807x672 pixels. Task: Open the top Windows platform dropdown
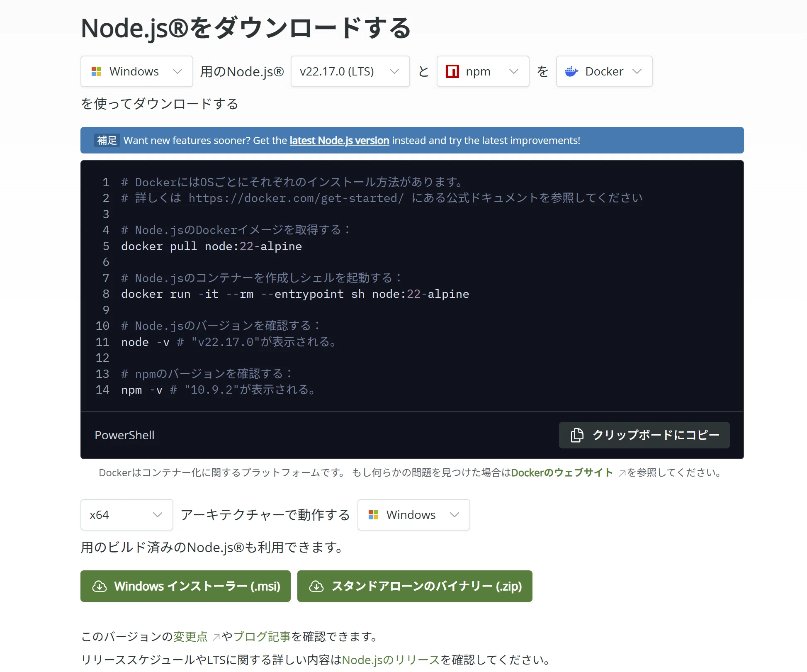point(137,71)
